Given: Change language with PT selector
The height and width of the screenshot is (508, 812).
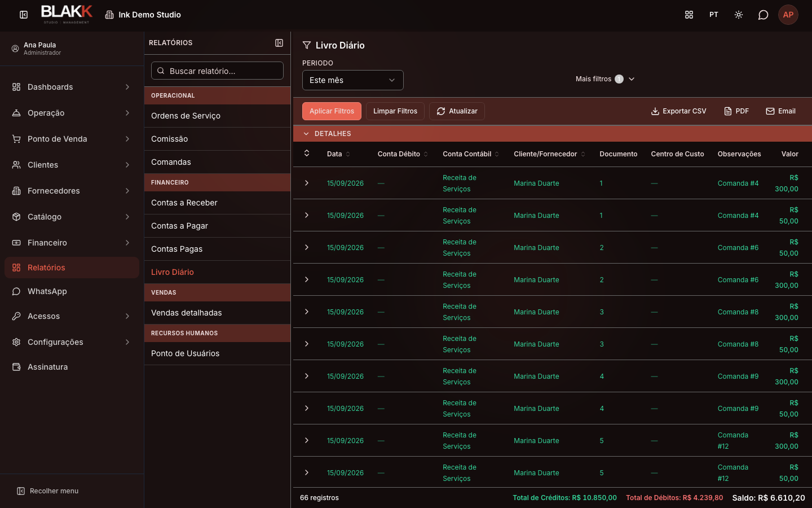Looking at the screenshot, I should click(x=714, y=15).
